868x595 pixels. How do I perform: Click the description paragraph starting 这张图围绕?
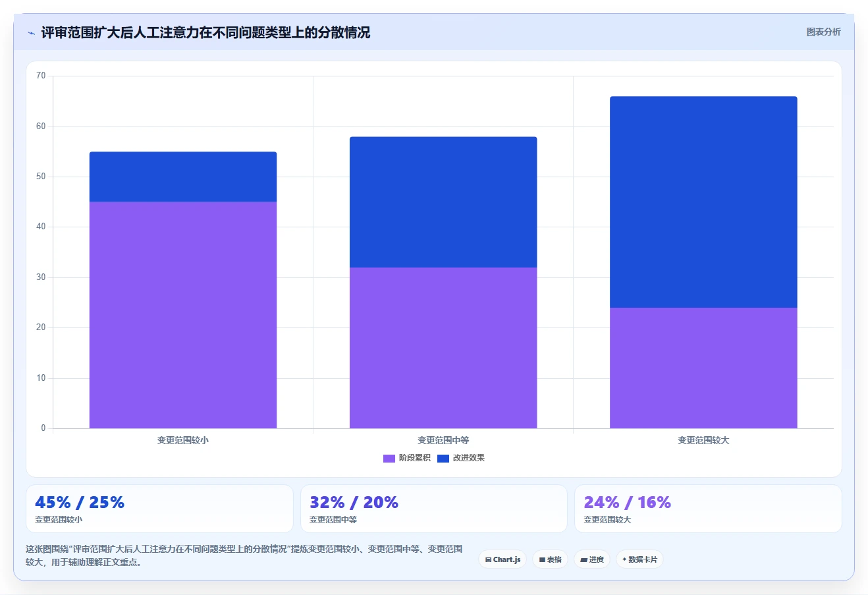244,555
